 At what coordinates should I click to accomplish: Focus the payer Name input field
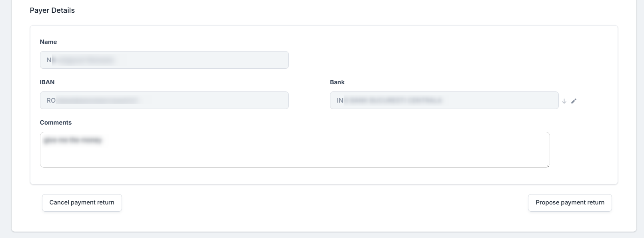(164, 60)
